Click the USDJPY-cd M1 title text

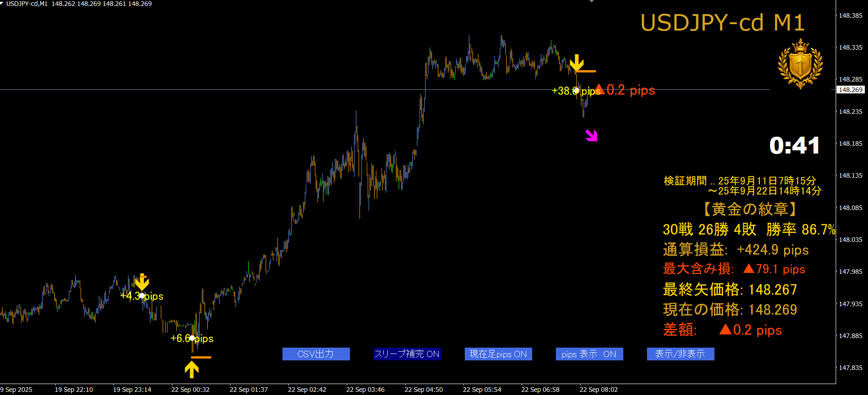723,23
